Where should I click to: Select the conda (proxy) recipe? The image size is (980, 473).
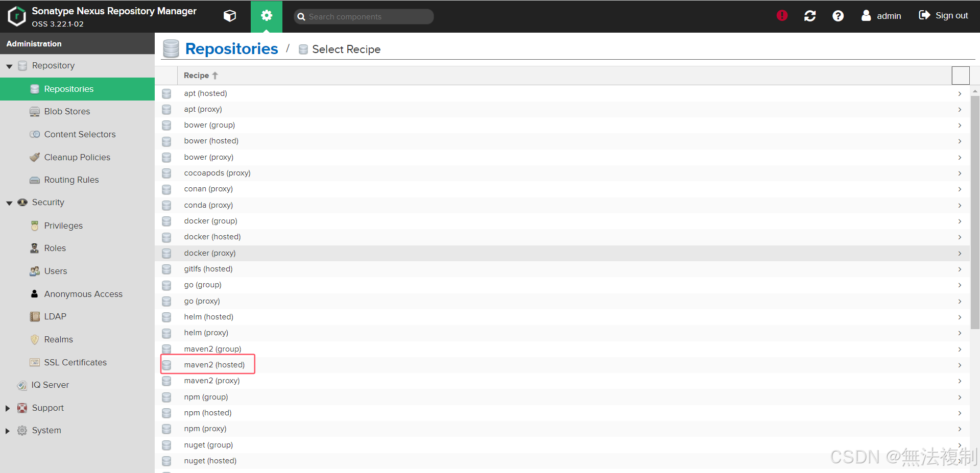(x=562, y=205)
